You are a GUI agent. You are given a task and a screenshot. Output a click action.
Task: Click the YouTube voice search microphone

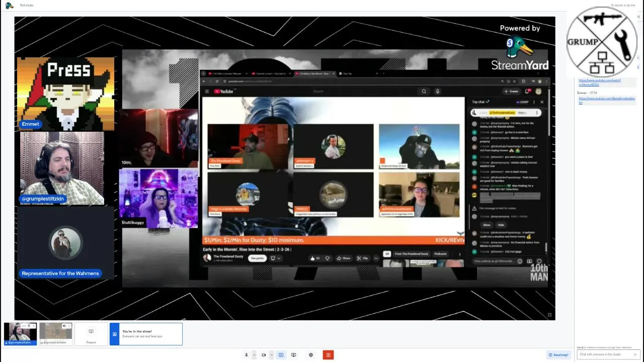[438, 92]
